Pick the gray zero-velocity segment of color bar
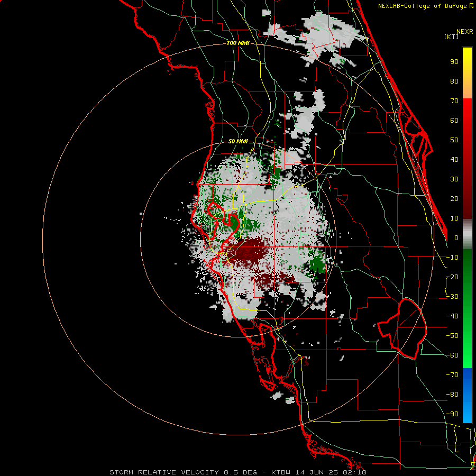 (x=467, y=234)
